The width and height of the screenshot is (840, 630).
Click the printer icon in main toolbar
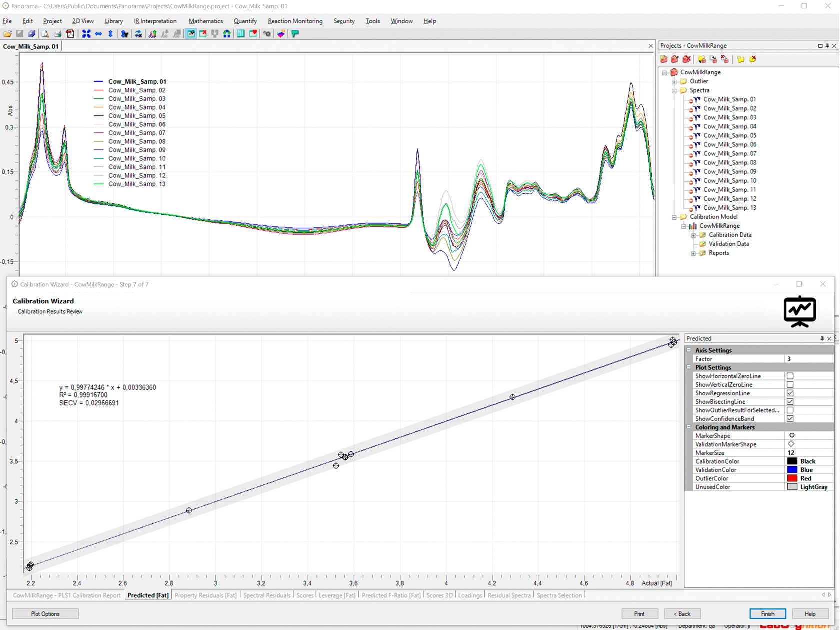click(57, 34)
